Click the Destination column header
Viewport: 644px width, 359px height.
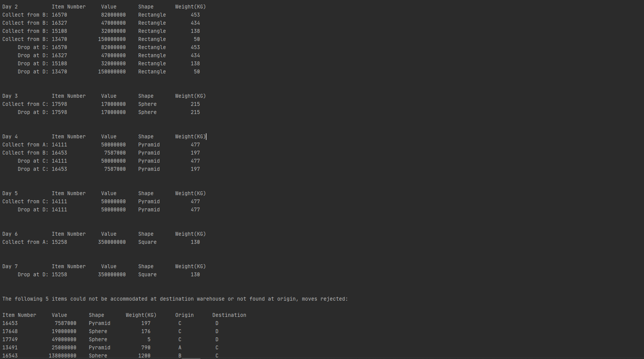coord(229,315)
